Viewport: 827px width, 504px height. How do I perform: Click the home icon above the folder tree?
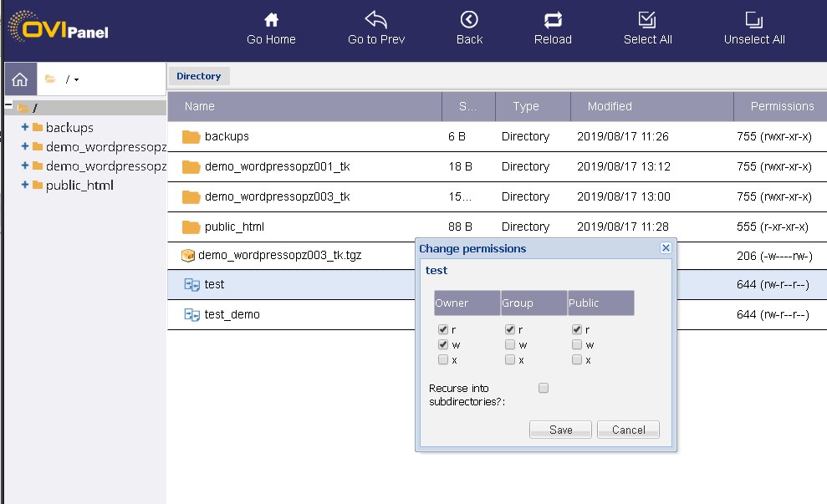click(x=18, y=79)
